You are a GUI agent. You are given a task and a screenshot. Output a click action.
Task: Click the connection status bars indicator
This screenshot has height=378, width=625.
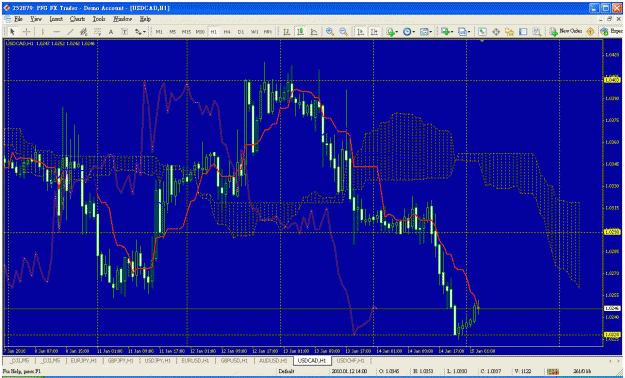click(552, 372)
